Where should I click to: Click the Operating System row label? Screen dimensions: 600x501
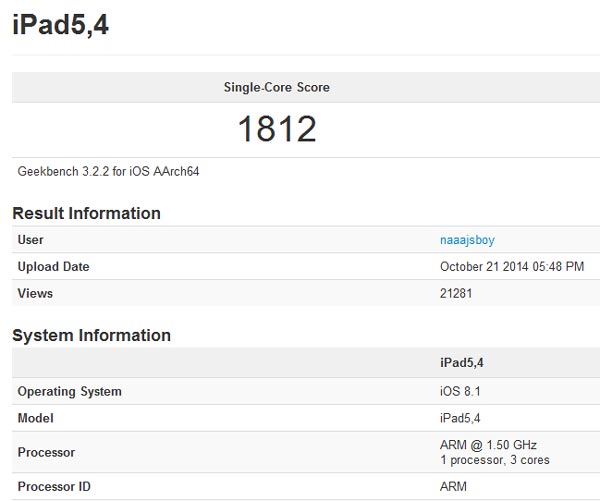(x=70, y=392)
